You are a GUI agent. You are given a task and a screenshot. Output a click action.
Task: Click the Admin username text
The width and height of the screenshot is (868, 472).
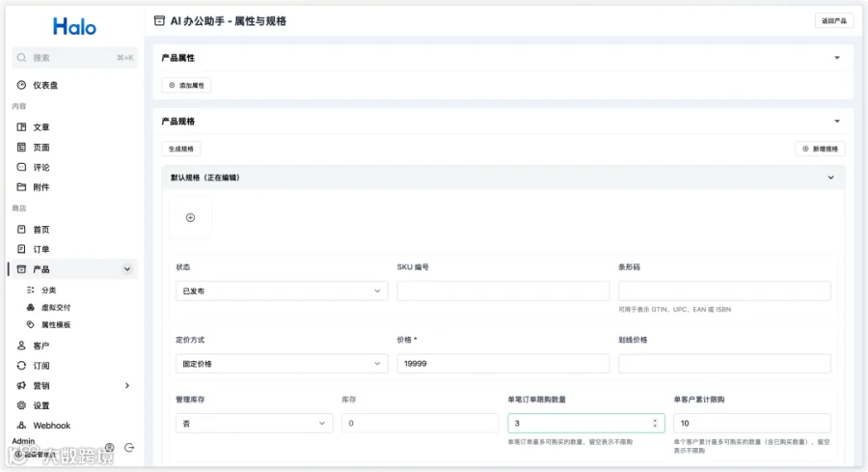[23, 441]
